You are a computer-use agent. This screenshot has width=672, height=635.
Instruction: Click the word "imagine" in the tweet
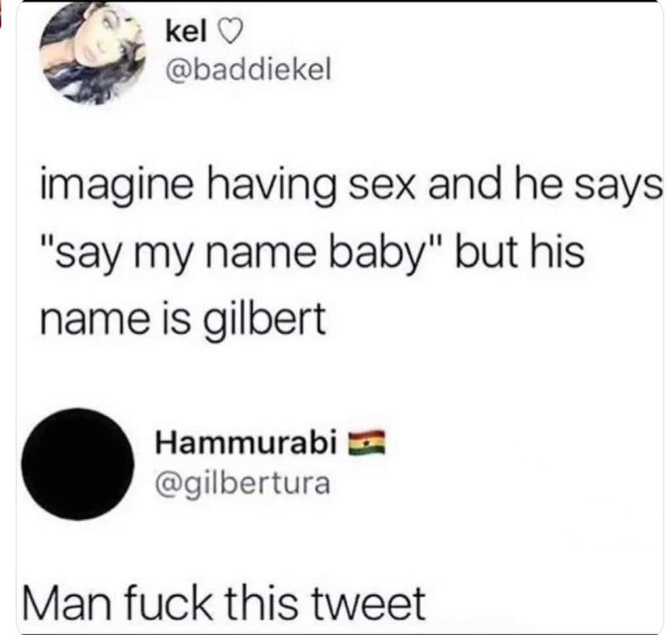[117, 187]
